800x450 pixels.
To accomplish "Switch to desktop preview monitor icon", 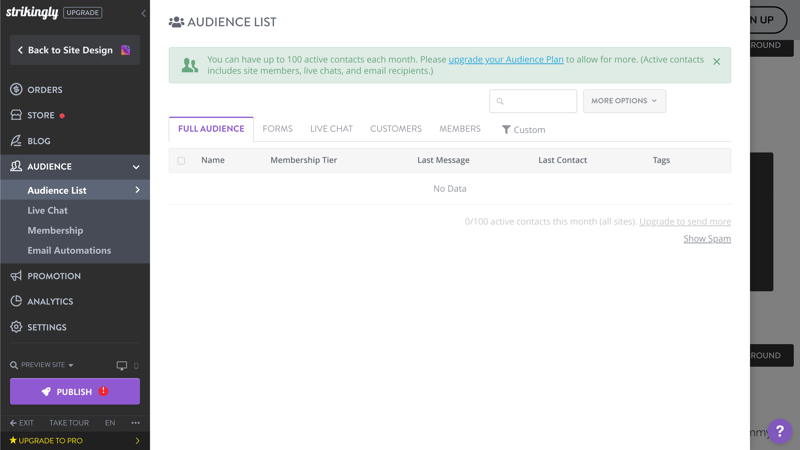I will (x=121, y=365).
